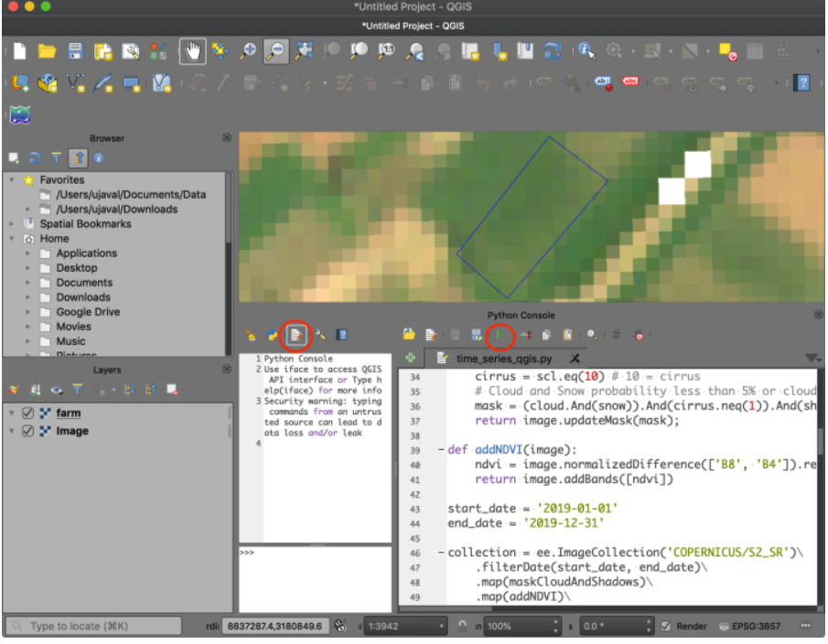
Task: Open a script file in the editor toolbar
Action: [x=409, y=335]
